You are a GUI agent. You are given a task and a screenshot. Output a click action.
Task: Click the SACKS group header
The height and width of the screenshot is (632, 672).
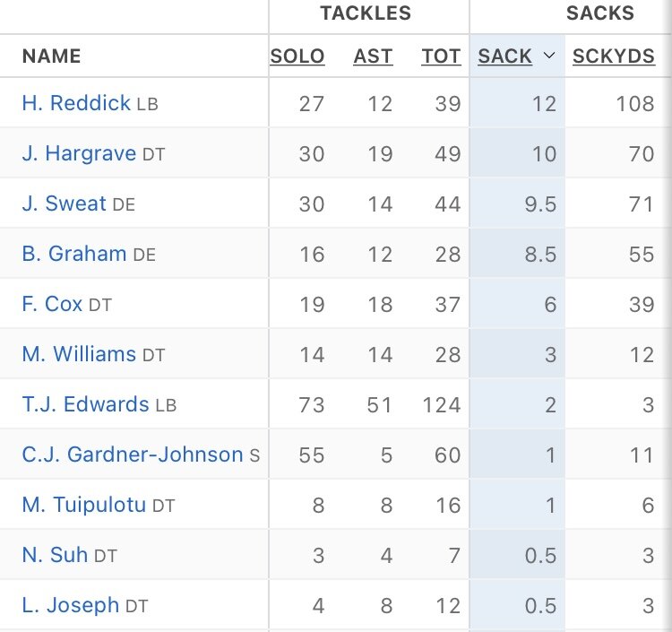pyautogui.click(x=599, y=13)
